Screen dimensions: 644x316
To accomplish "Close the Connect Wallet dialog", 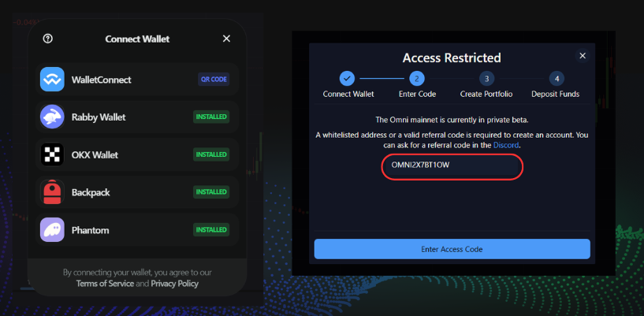I will click(x=226, y=39).
